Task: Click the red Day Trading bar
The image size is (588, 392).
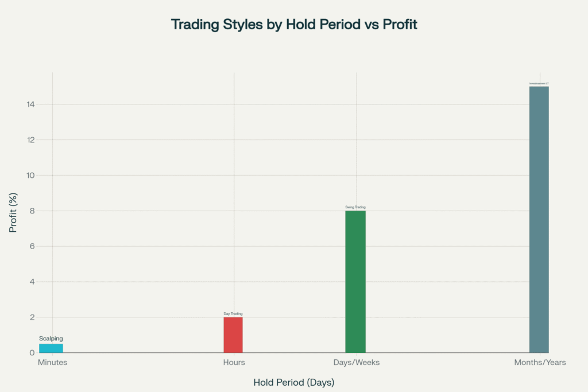Action: click(x=233, y=335)
